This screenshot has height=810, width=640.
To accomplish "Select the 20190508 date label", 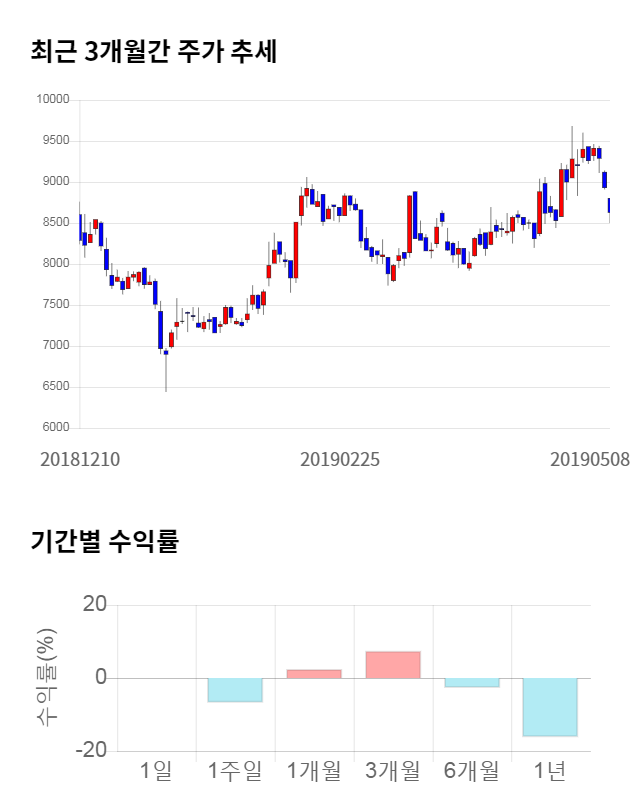I will coord(590,460).
